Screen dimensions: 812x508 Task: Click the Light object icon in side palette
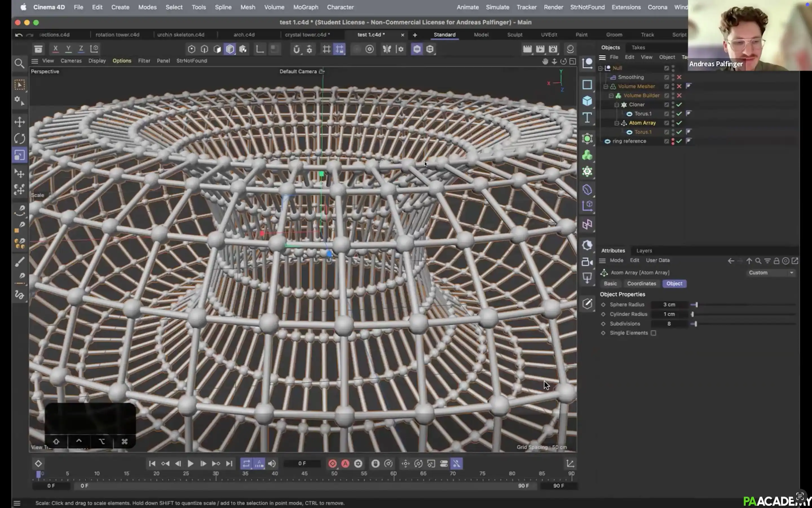point(587,278)
